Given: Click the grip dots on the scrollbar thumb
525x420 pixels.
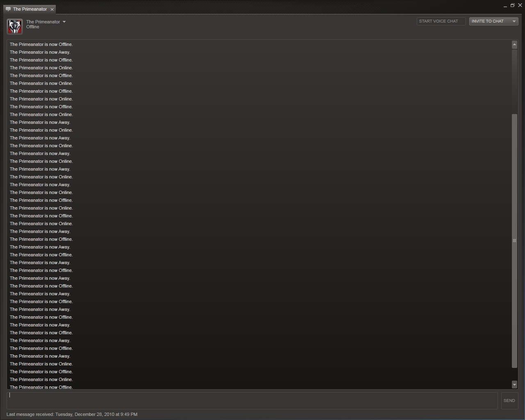Looking at the screenshot, I should [514, 241].
